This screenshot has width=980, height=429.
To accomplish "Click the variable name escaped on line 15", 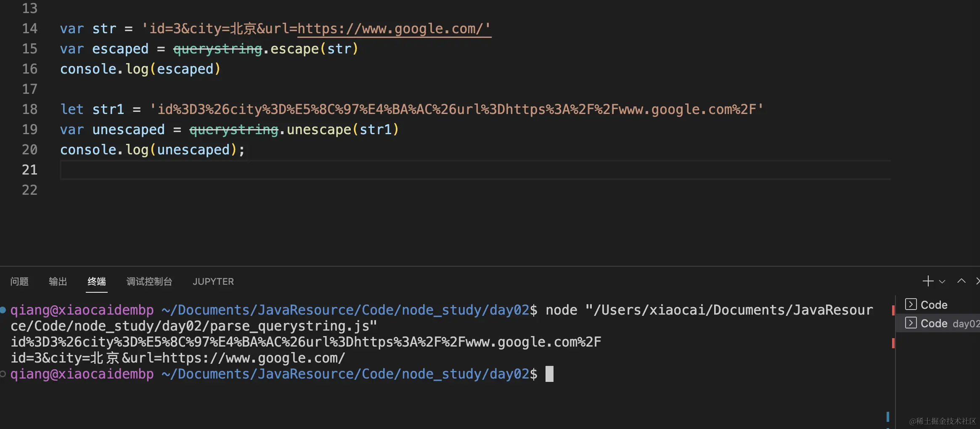I will pos(120,49).
